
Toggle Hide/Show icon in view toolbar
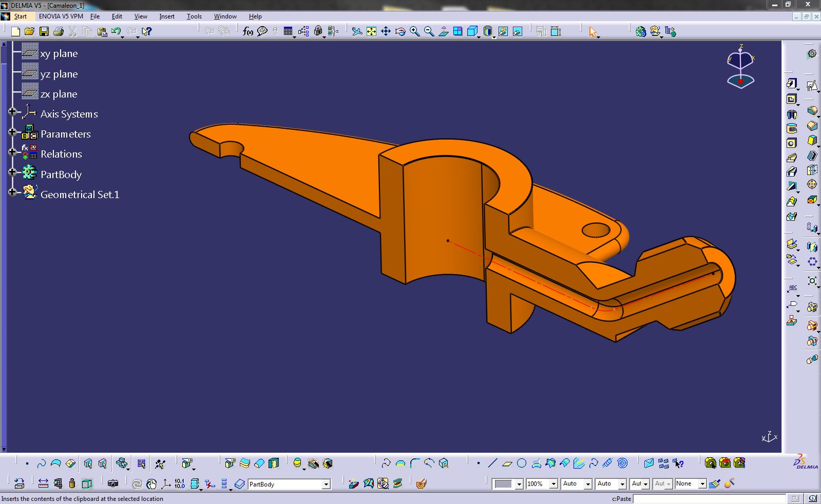pyautogui.click(x=503, y=32)
